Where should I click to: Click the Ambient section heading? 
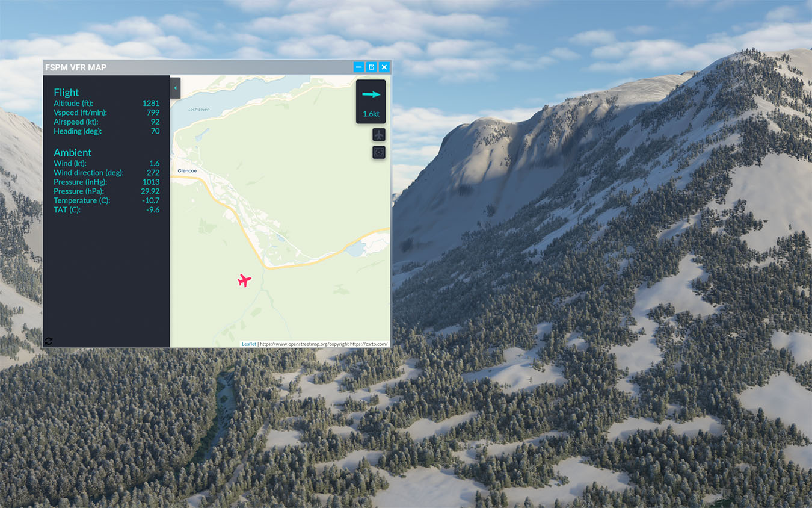point(73,153)
